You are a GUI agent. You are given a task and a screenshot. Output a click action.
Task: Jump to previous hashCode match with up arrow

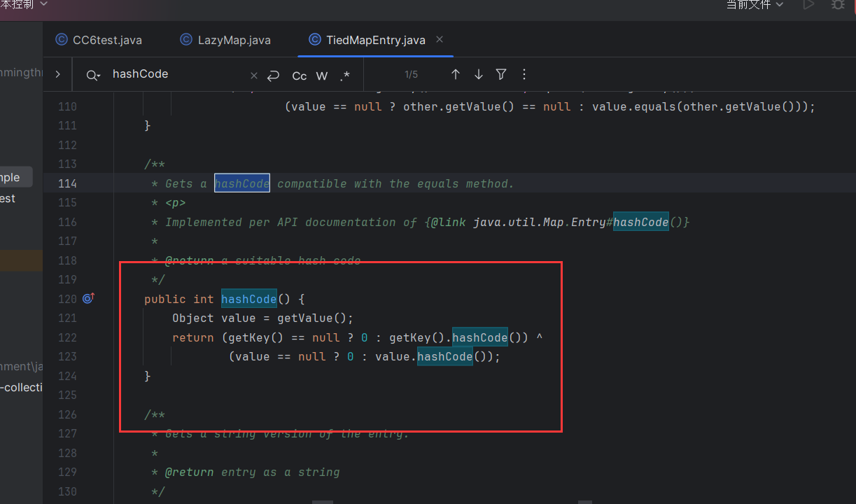pyautogui.click(x=455, y=74)
